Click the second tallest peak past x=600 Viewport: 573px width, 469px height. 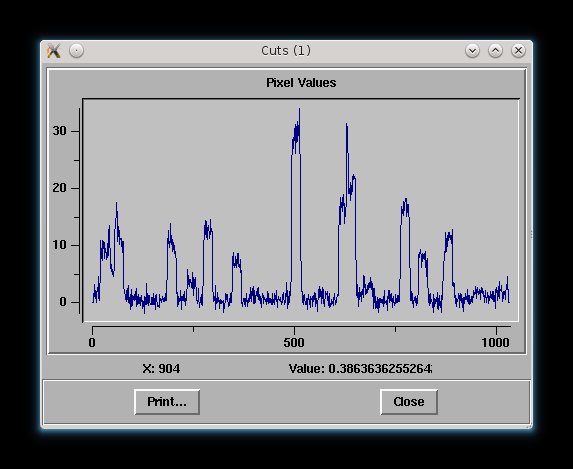346,125
